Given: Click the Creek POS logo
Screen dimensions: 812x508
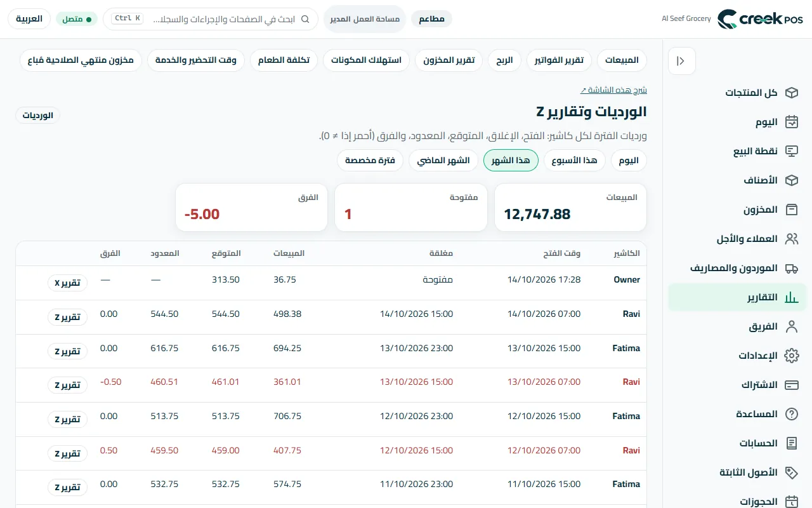Looking at the screenshot, I should tap(760, 19).
